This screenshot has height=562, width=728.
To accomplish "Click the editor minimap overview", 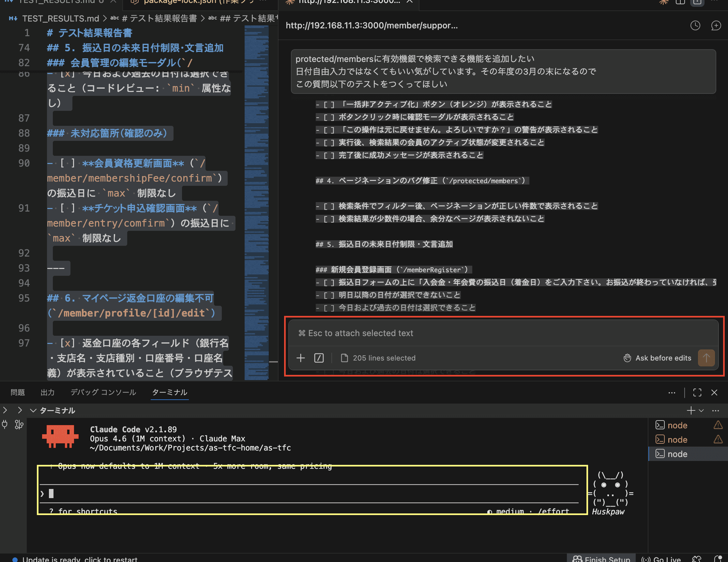I will tap(256, 200).
